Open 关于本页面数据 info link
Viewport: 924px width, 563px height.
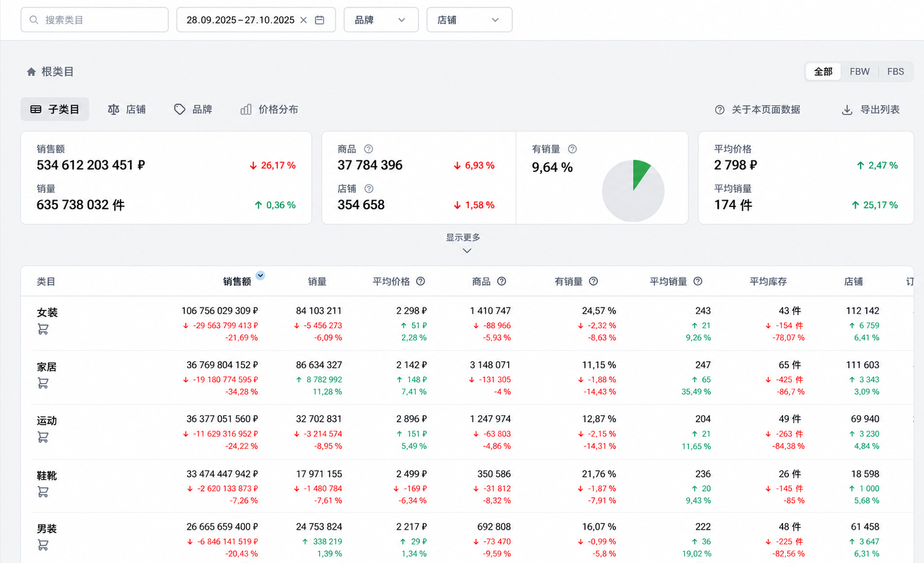(x=757, y=109)
